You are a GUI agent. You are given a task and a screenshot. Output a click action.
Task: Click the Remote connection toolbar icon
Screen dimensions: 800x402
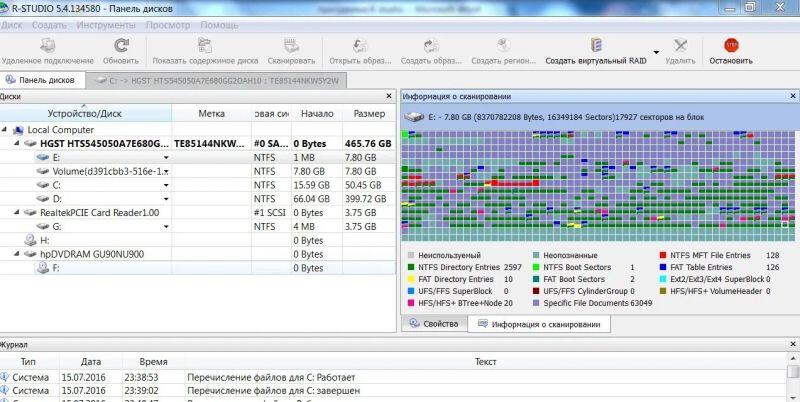coord(47,46)
